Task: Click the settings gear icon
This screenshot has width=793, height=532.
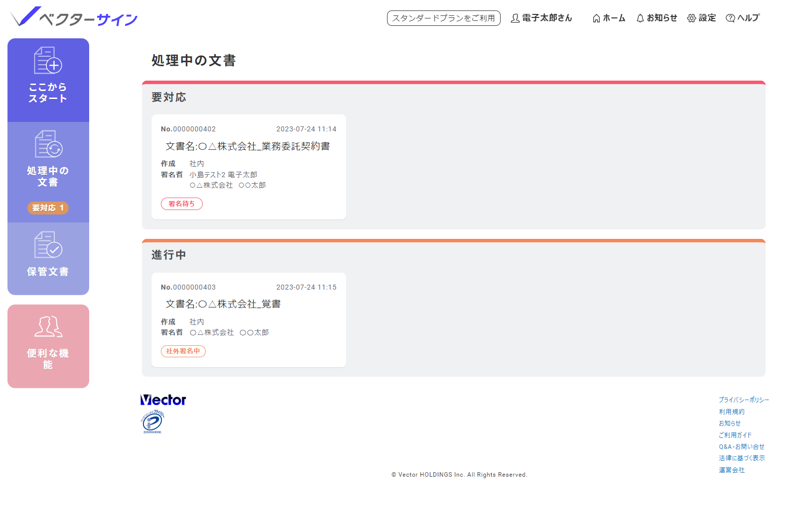Action: [691, 18]
